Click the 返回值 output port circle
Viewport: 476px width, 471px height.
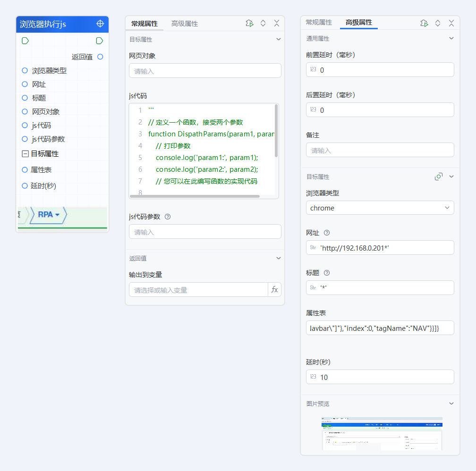pos(99,57)
